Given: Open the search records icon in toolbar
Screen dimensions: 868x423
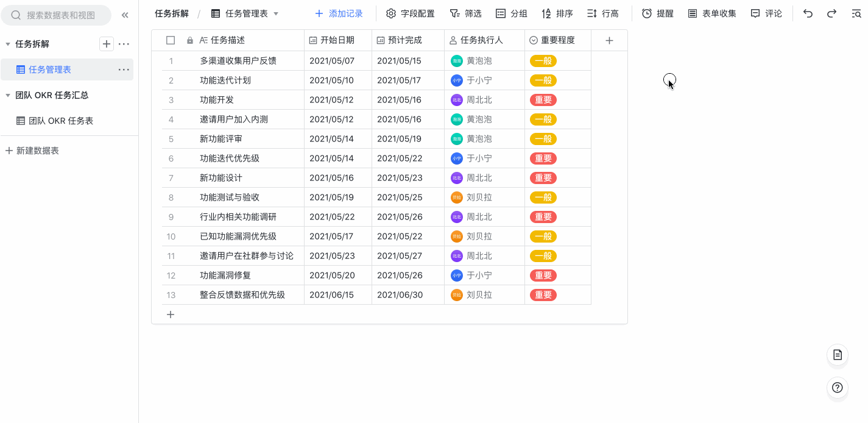Looking at the screenshot, I should (x=856, y=13).
